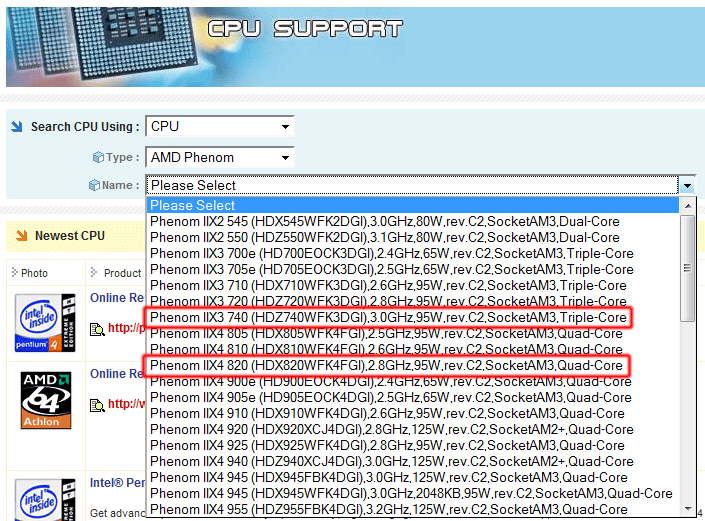705x521 pixels.
Task: Click the Photo column header
Action: click(x=34, y=273)
